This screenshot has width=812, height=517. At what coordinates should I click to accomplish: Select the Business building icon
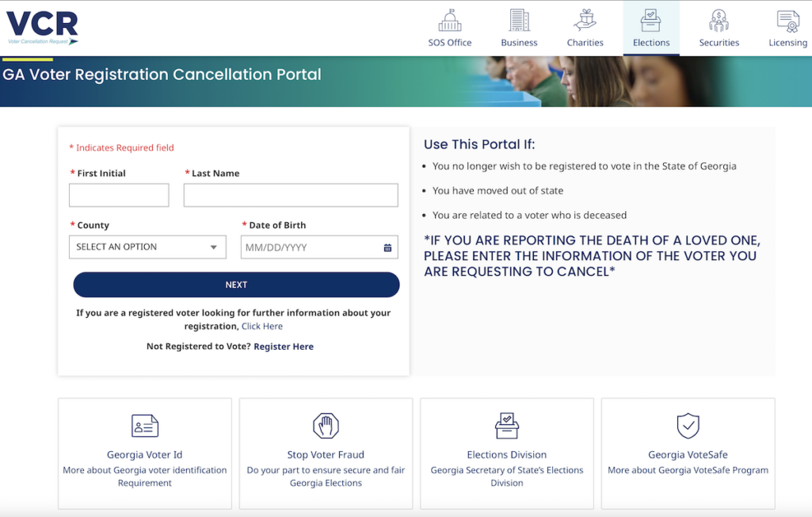click(519, 21)
